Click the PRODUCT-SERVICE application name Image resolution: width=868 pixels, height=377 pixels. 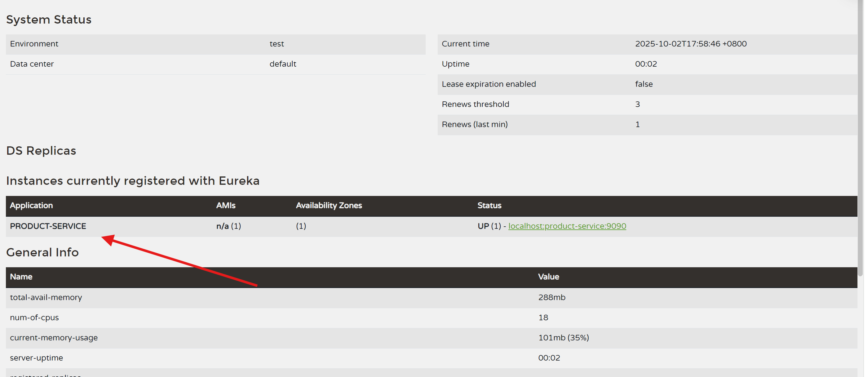click(48, 226)
